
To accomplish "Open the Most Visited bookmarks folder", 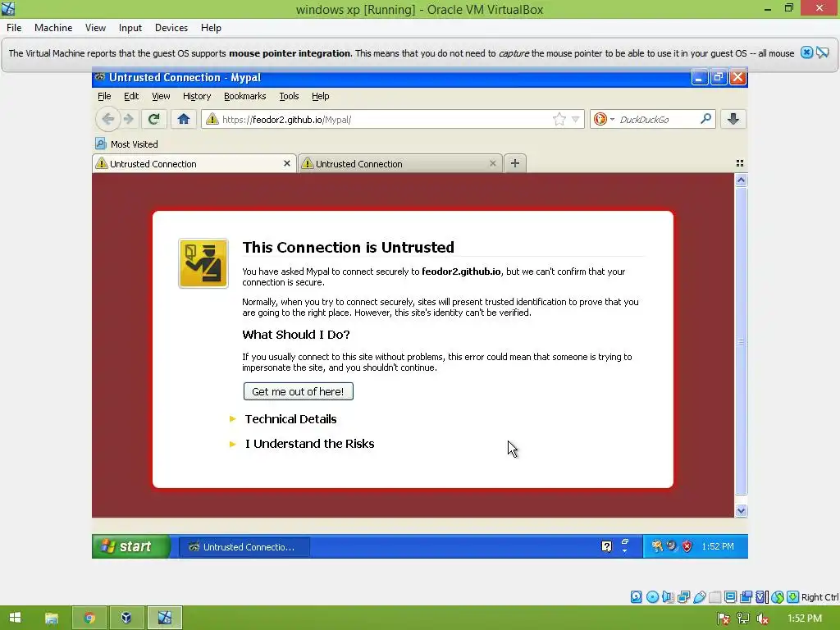I will tap(126, 144).
